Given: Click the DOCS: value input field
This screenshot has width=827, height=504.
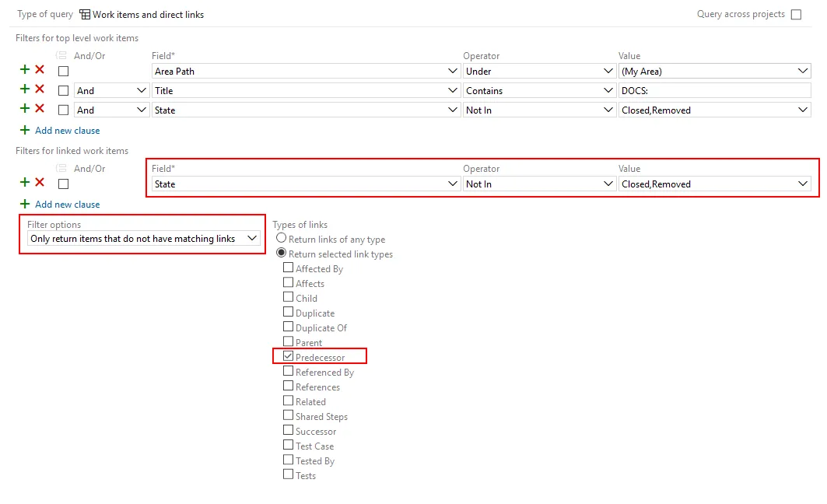Looking at the screenshot, I should pos(715,91).
